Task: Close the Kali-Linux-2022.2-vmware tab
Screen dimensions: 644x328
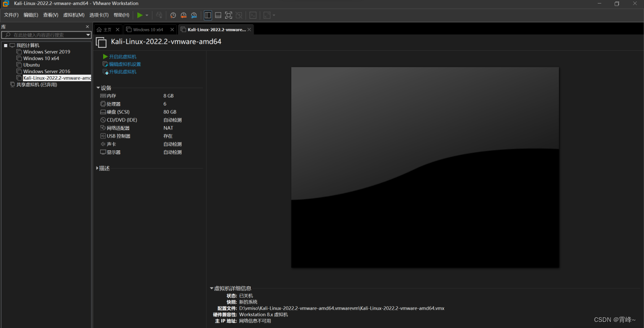Action: click(x=249, y=29)
